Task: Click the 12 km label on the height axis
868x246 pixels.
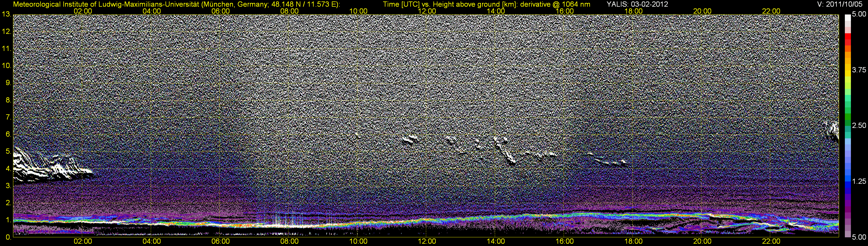Action: 6,31
